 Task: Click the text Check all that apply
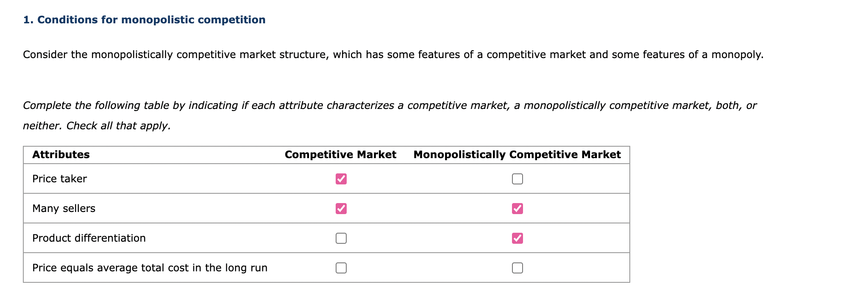[x=118, y=126]
